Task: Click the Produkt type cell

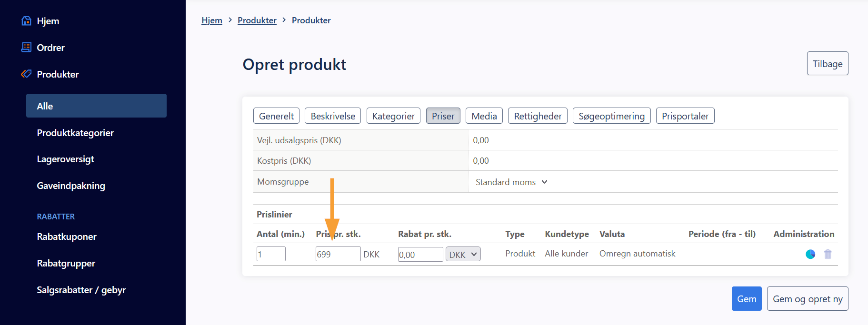Action: pyautogui.click(x=520, y=254)
